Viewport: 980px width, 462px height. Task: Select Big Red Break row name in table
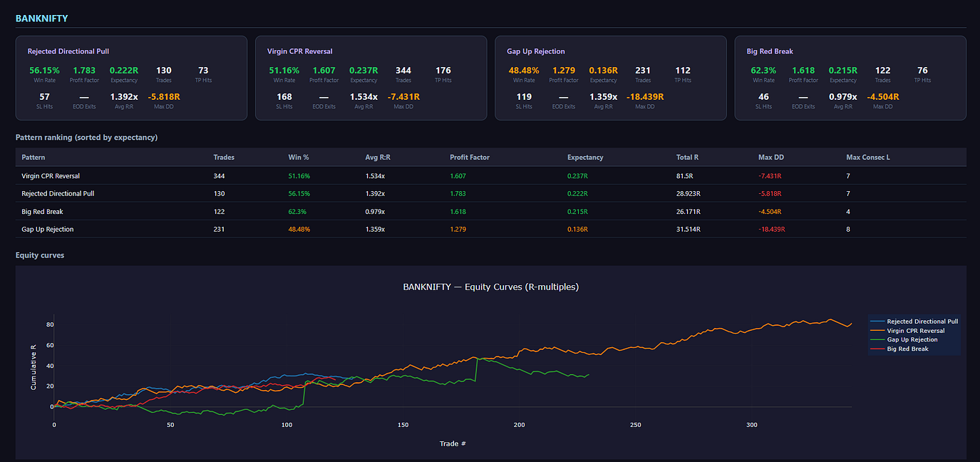[x=42, y=211]
